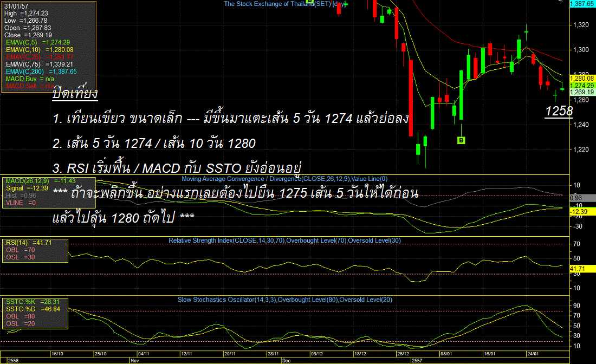Click the 'SSTO.%K =28.31' legend line

33,302
